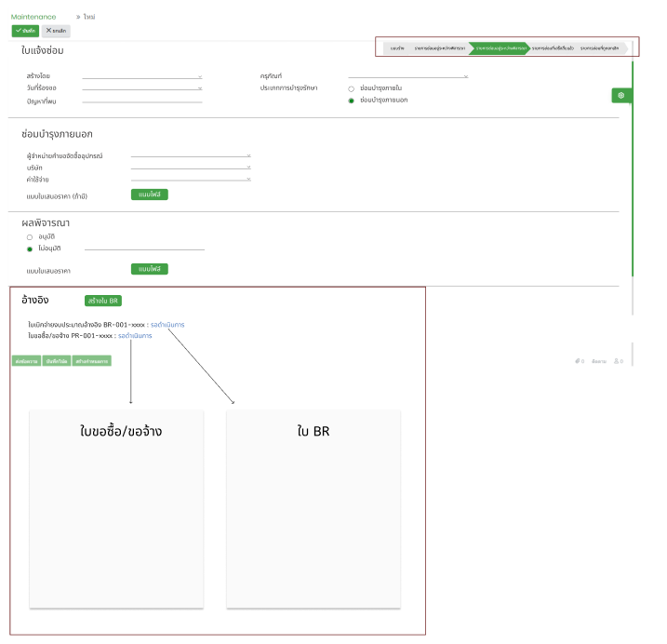Screen dimensions: 667x644
Task: Click the green save button with checkmark
Action: (25, 31)
